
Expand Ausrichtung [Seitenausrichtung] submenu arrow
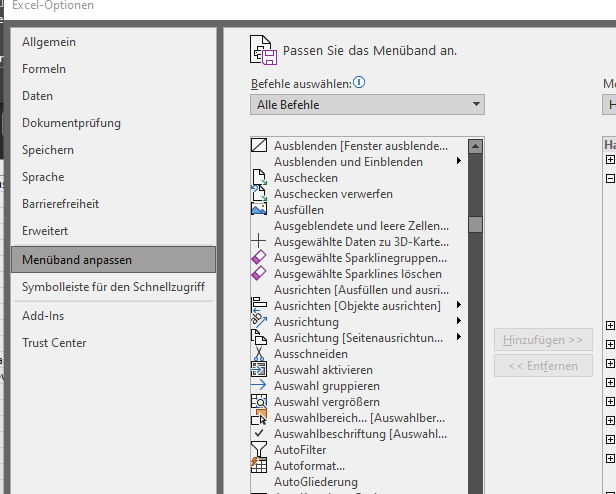click(458, 337)
